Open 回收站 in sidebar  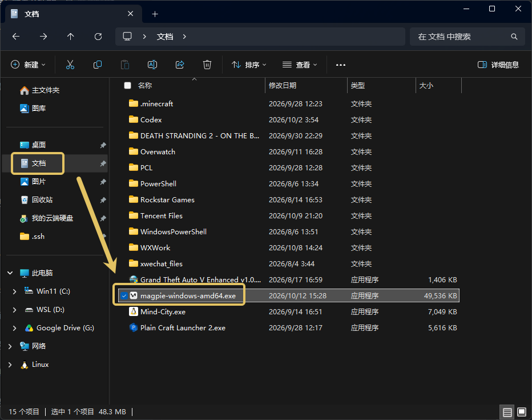(37, 200)
